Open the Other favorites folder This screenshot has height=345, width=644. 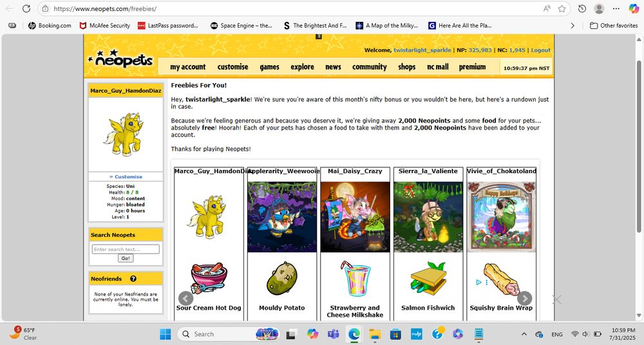point(614,26)
